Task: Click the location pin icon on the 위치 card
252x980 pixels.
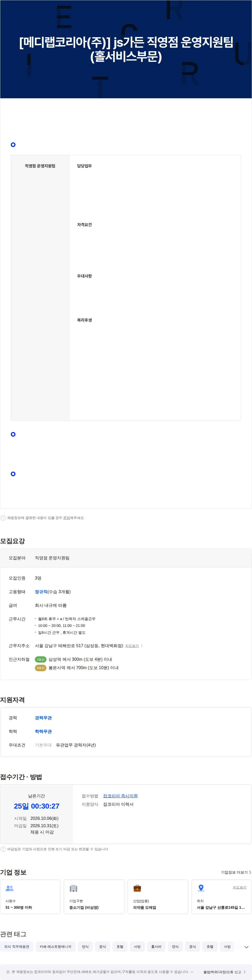Action: coord(201,888)
